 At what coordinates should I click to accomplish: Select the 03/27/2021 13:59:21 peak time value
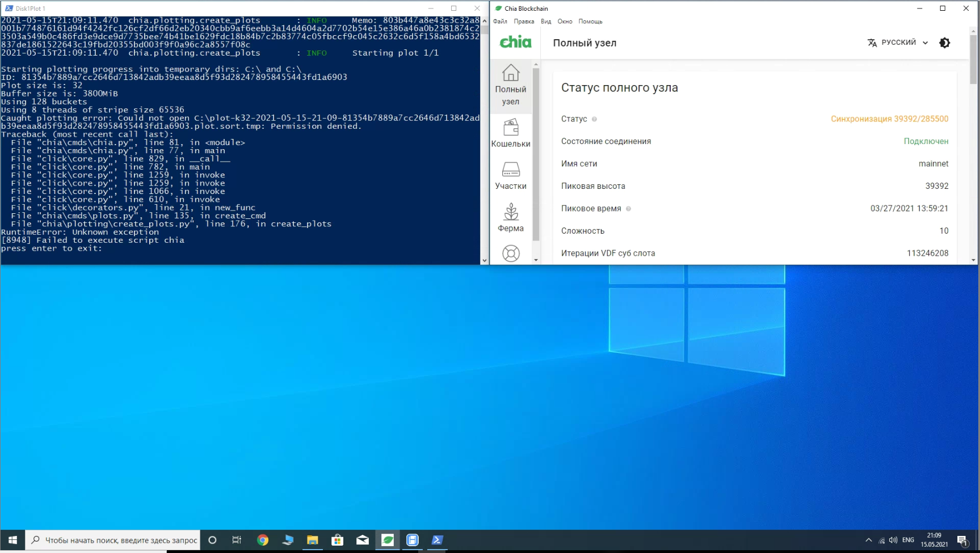(909, 208)
